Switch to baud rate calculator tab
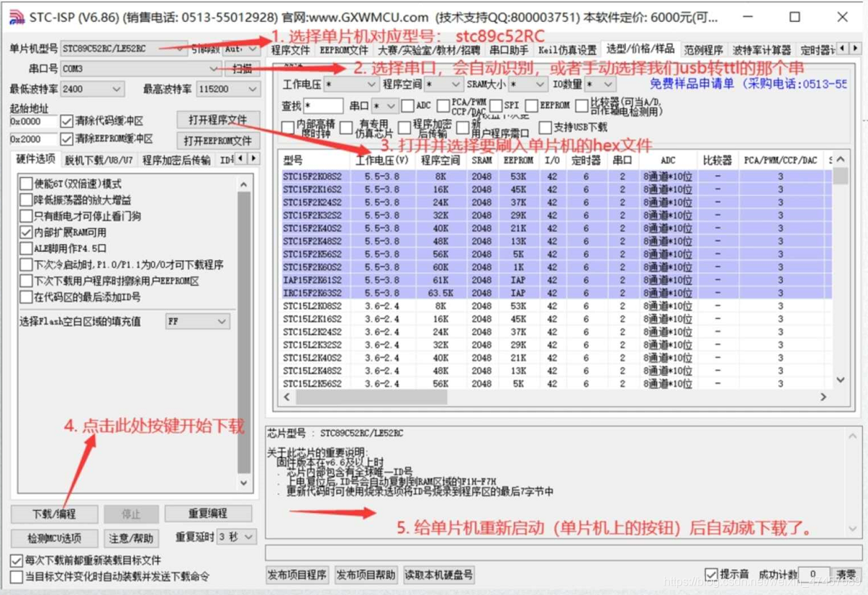Image resolution: width=868 pixels, height=595 pixels. tap(762, 50)
